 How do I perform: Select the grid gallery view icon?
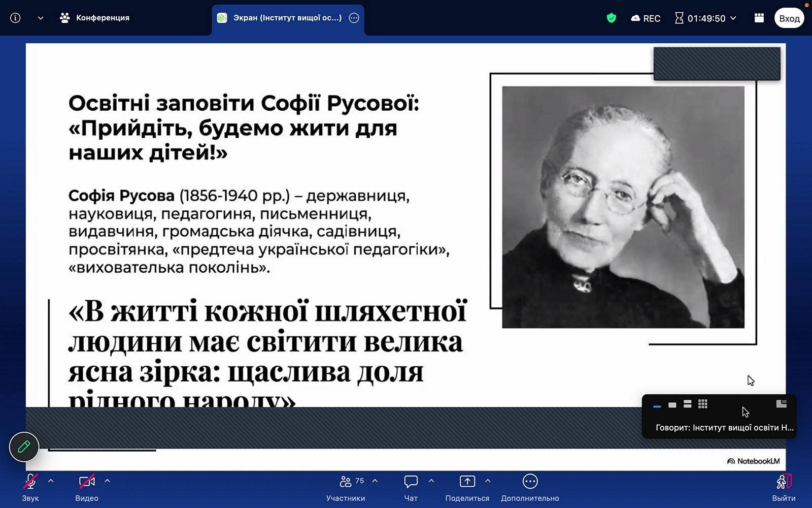click(702, 404)
